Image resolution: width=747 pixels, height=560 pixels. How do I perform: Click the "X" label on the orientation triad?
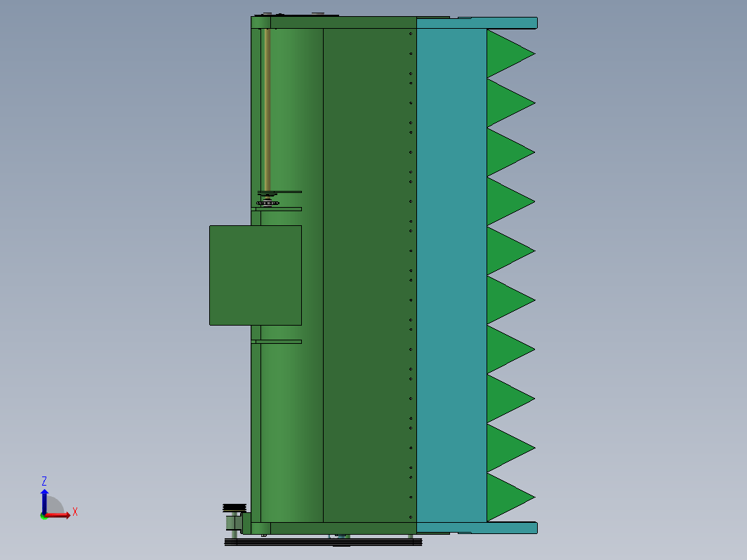pyautogui.click(x=75, y=512)
